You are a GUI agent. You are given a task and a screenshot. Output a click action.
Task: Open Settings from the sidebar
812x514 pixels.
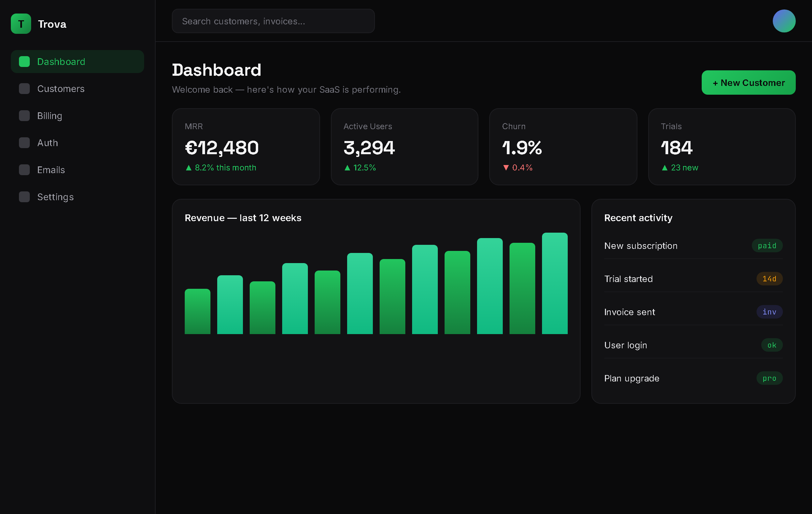click(x=77, y=197)
